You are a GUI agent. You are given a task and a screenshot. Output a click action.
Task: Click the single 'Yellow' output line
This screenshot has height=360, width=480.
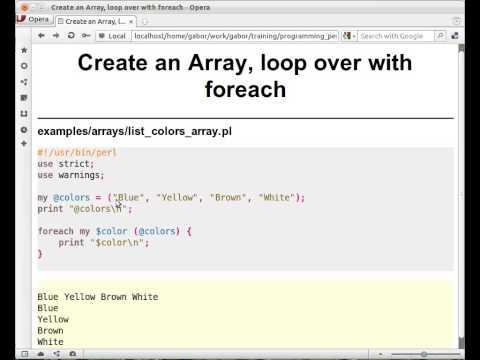(x=53, y=319)
